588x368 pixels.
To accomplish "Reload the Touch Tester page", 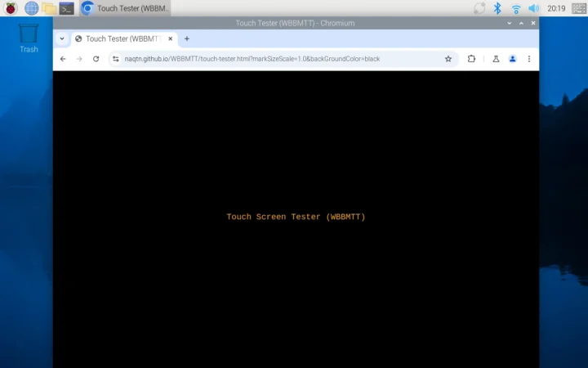I will 96,59.
